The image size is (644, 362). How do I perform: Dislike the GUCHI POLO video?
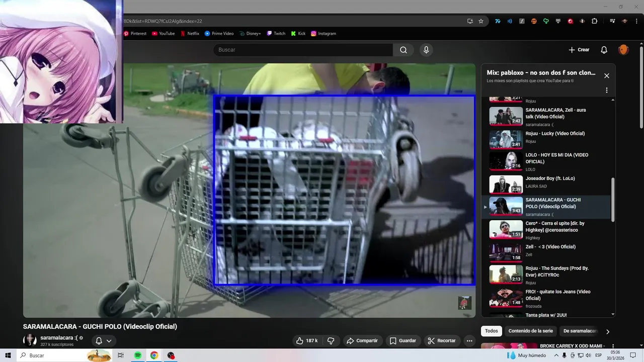pyautogui.click(x=331, y=340)
